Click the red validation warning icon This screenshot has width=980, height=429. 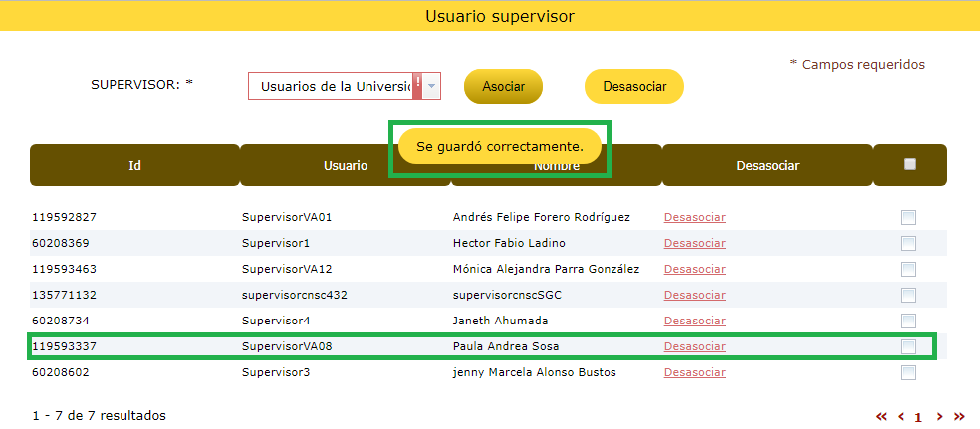[418, 86]
